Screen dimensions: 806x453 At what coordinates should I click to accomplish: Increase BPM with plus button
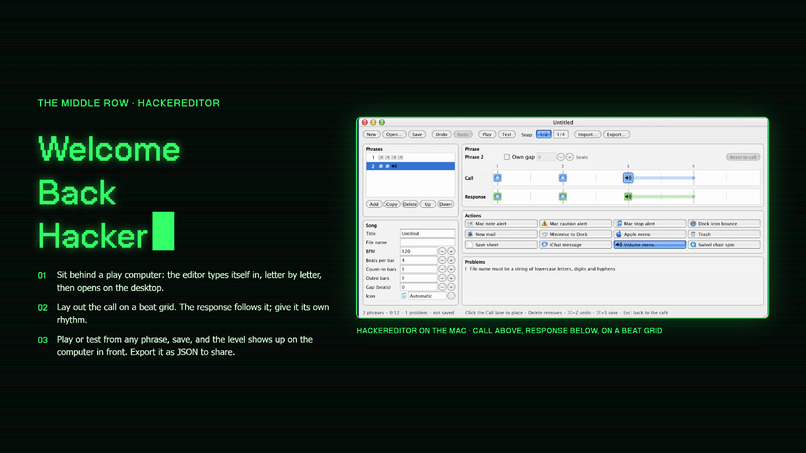(451, 251)
